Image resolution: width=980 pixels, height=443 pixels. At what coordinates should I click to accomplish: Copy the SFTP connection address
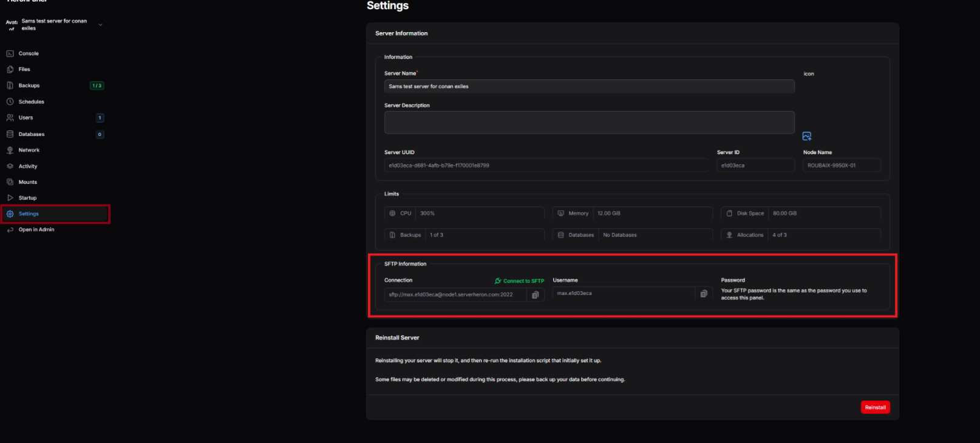536,295
